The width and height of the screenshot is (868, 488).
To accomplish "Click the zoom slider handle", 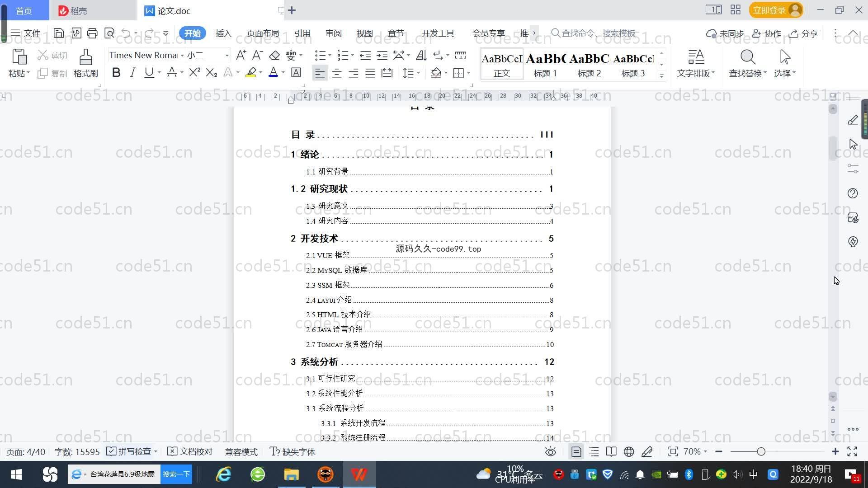I will click(x=761, y=451).
